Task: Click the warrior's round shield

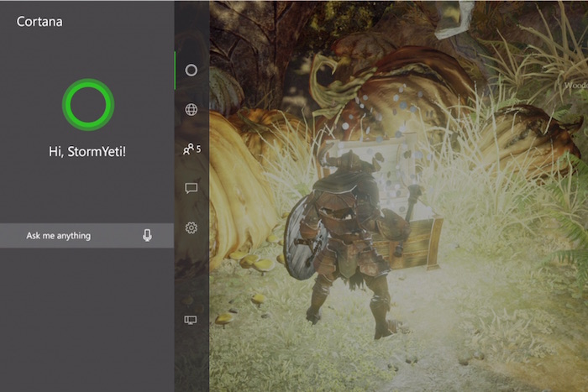Action: coord(301,238)
